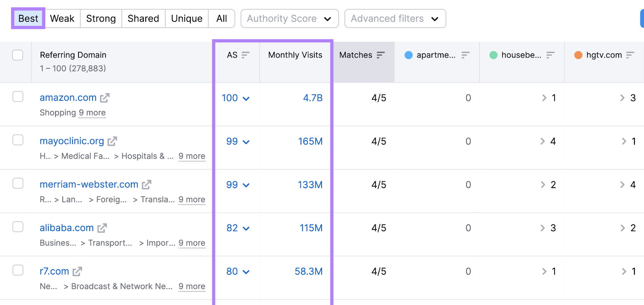
Task: Click the 165M monthly visits value
Action: point(310,141)
